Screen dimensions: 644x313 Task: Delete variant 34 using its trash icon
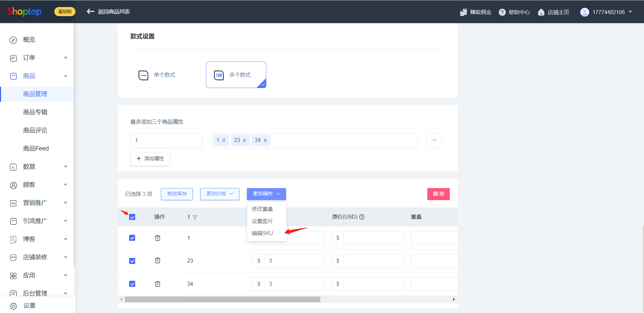point(157,284)
